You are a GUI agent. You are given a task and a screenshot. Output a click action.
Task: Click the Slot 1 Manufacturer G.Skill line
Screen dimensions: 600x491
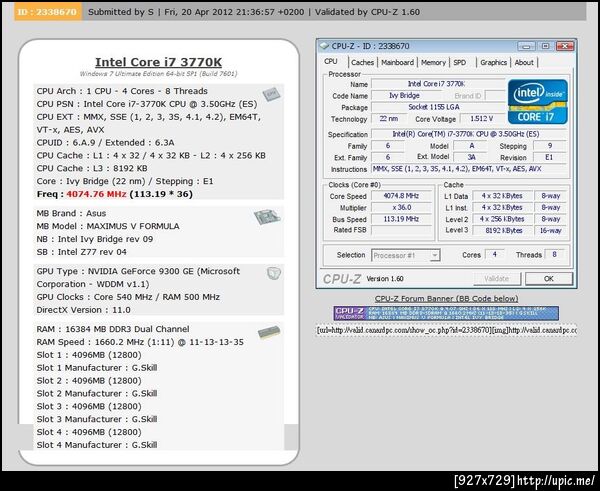click(x=97, y=368)
